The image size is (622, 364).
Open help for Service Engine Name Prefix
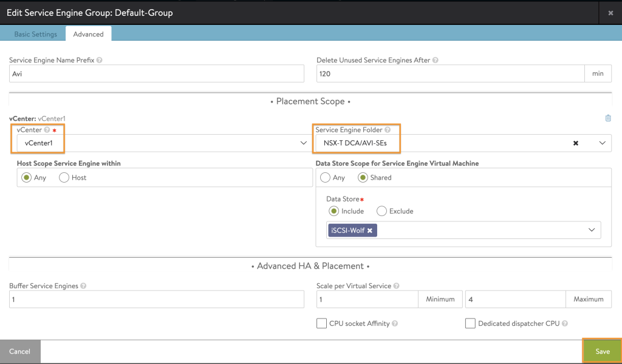[99, 60]
